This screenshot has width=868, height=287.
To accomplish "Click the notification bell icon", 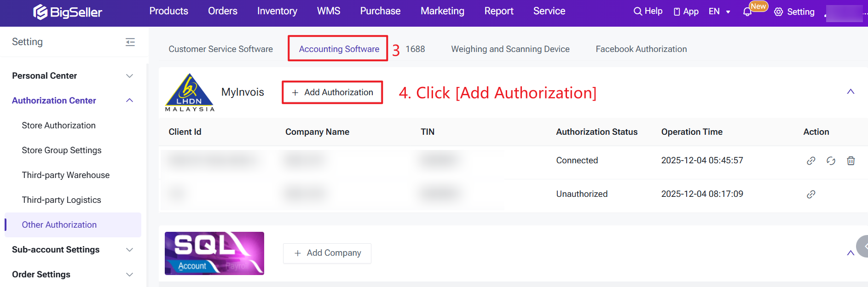I will click(x=747, y=12).
